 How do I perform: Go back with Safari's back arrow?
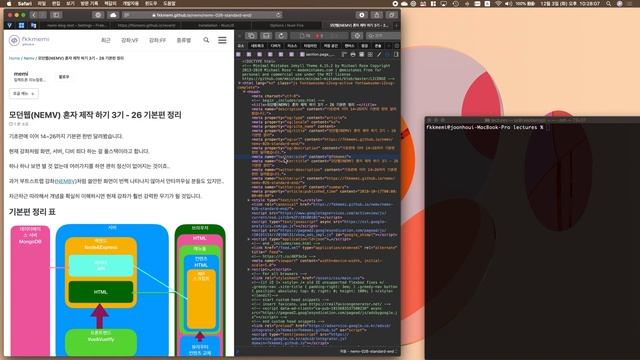[34, 15]
